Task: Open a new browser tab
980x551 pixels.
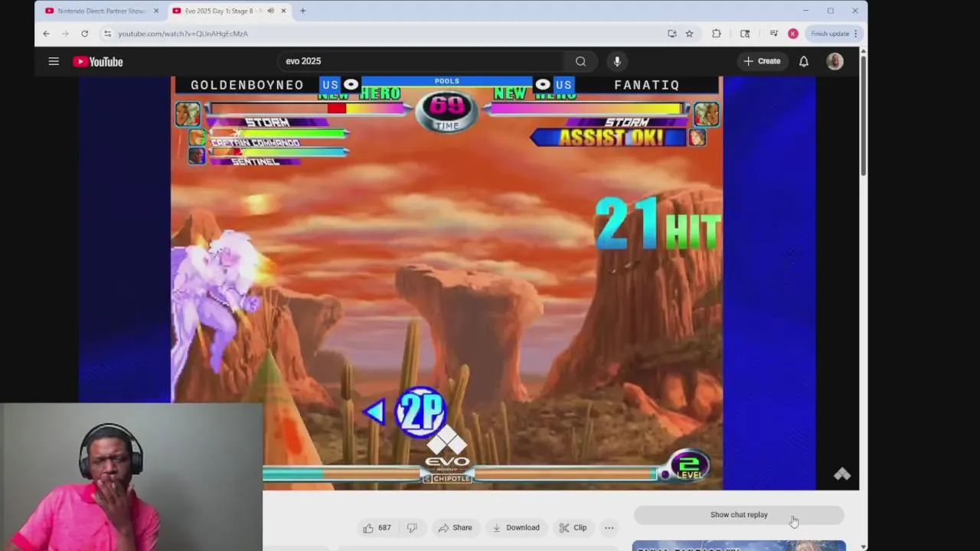Action: tap(302, 11)
